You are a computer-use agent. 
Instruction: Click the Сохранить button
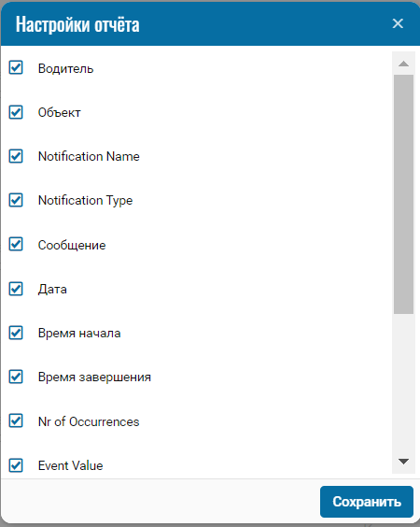tap(367, 502)
